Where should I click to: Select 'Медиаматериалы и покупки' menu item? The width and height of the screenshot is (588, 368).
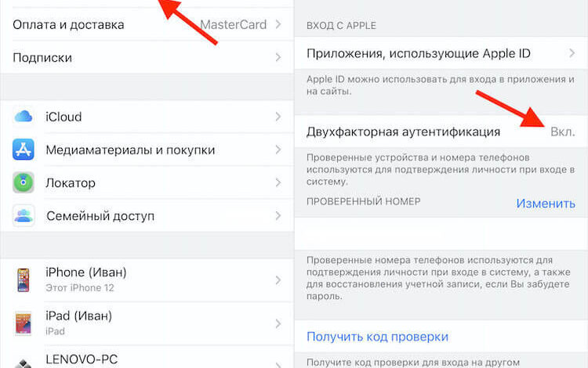coord(130,150)
